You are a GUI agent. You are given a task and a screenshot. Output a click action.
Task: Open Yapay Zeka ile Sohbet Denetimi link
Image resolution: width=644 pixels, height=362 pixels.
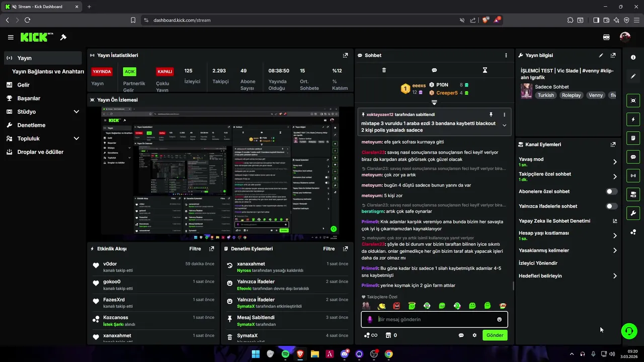[568, 221]
